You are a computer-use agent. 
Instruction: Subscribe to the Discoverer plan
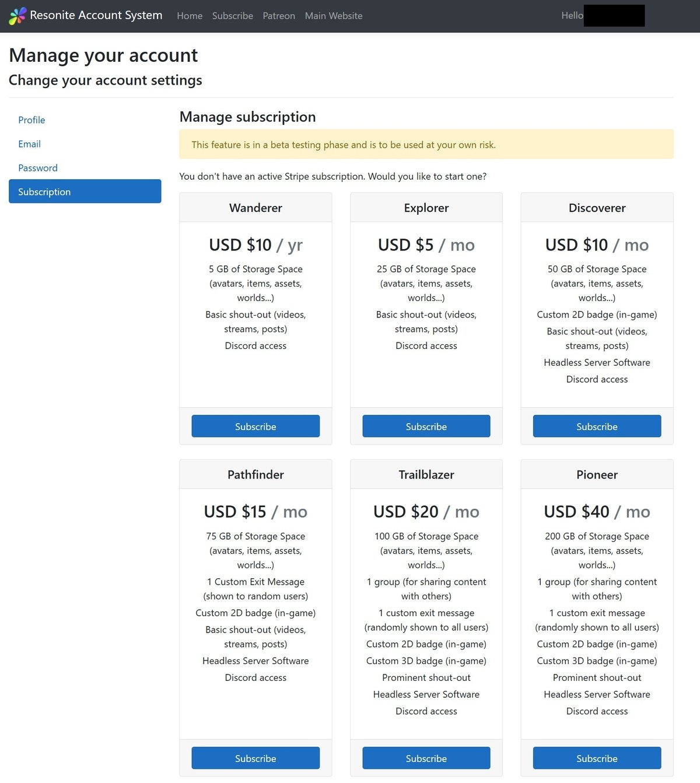(597, 427)
